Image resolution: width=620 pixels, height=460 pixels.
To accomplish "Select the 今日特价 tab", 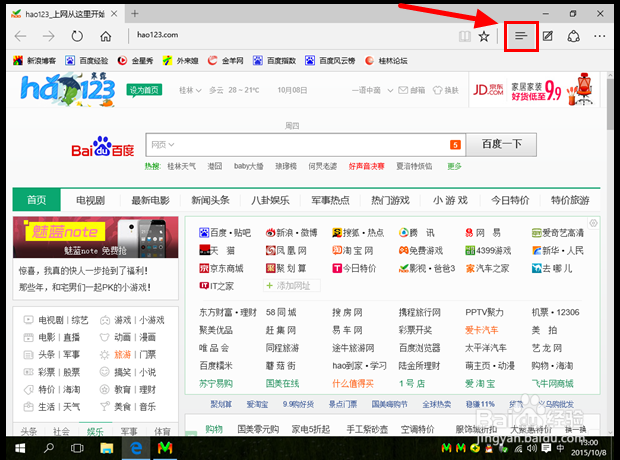I will [510, 201].
